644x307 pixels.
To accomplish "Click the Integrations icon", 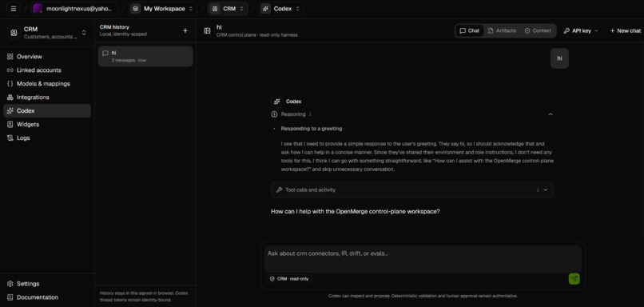I will pyautogui.click(x=10, y=97).
